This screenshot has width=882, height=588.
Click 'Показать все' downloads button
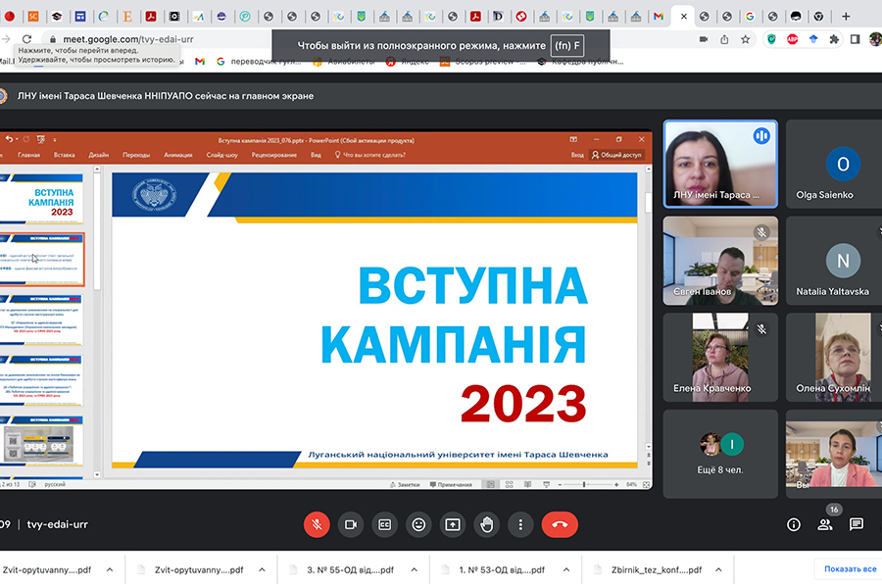pyautogui.click(x=849, y=569)
